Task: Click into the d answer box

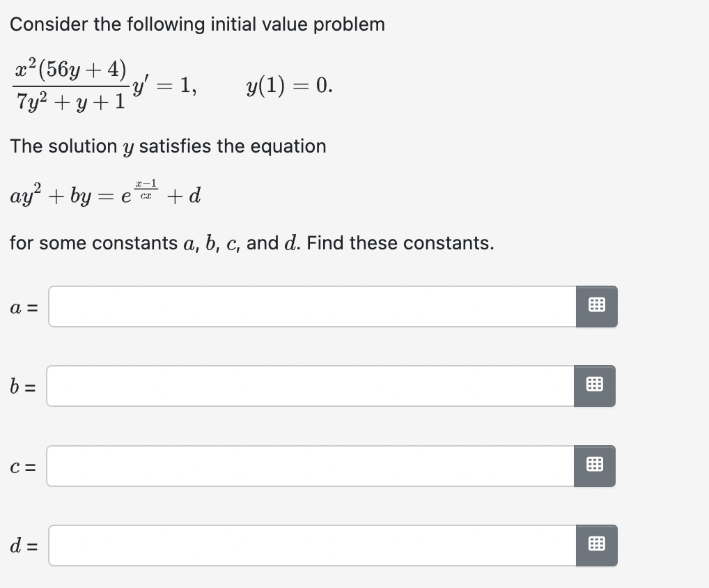Action: point(312,546)
